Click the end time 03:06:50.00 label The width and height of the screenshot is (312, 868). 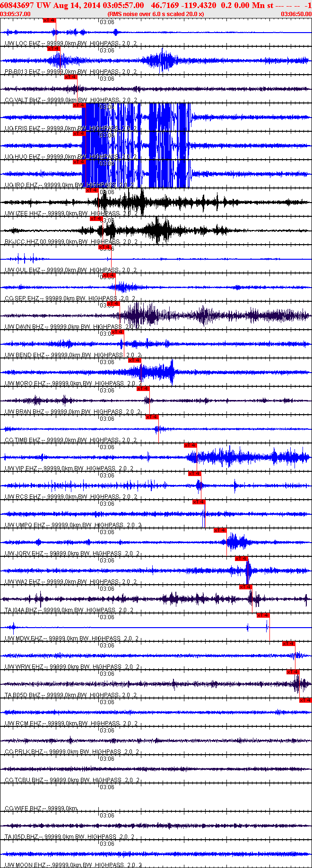(x=296, y=14)
